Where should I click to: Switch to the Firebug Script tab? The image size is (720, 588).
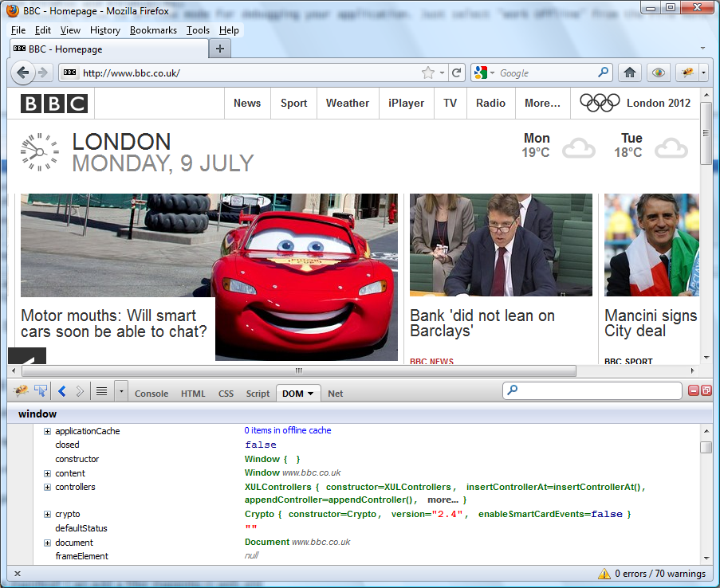pos(258,394)
